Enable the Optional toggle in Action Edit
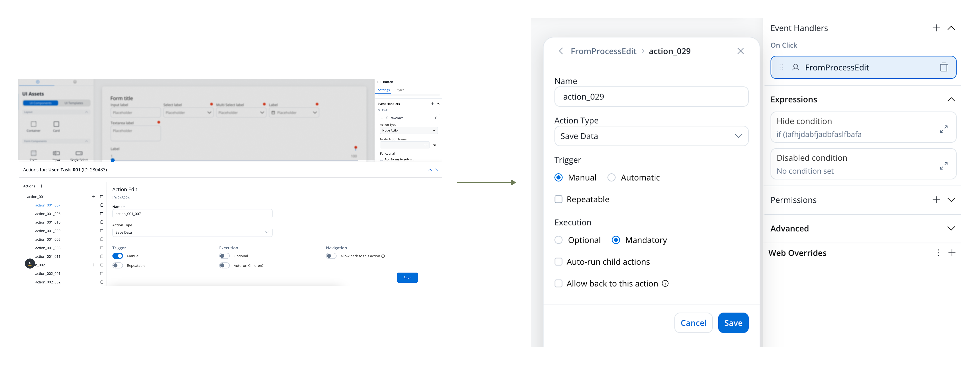This screenshot has height=365, width=980. 224,256
